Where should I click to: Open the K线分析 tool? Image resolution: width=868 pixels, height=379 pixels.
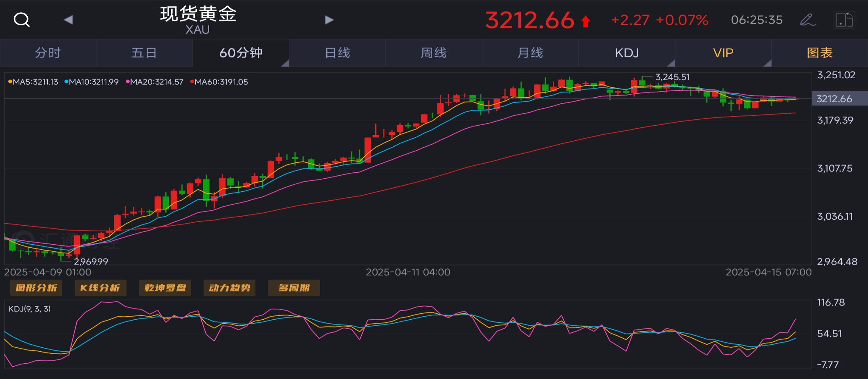(x=100, y=288)
